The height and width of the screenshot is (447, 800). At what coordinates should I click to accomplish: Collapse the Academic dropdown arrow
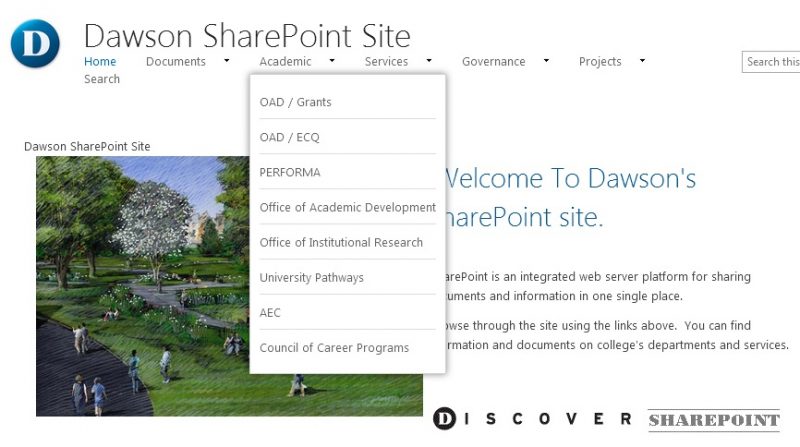click(332, 61)
